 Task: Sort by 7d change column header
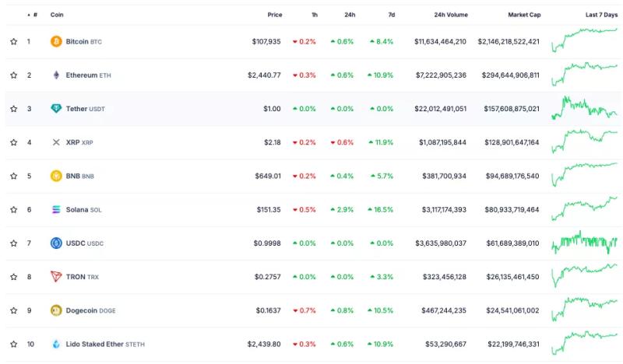tap(392, 15)
